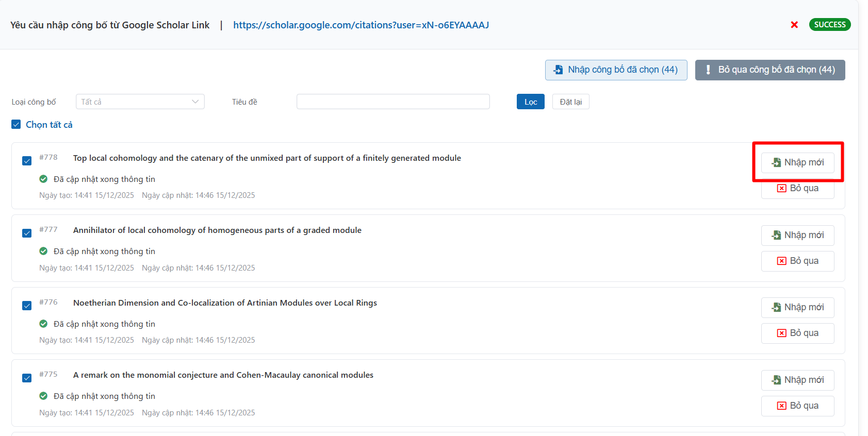The height and width of the screenshot is (436, 868).
Task: Click inside the 'Tiêu đề' text field
Action: 392,102
